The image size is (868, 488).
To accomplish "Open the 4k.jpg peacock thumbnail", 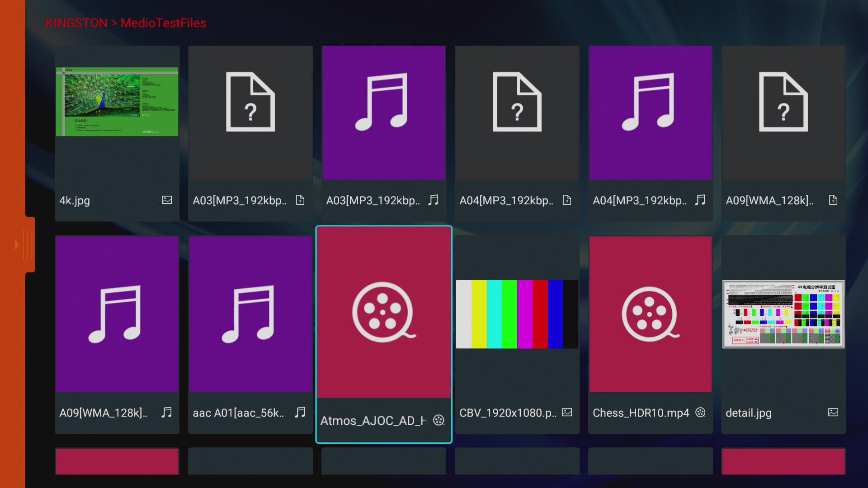I will pos(117,102).
